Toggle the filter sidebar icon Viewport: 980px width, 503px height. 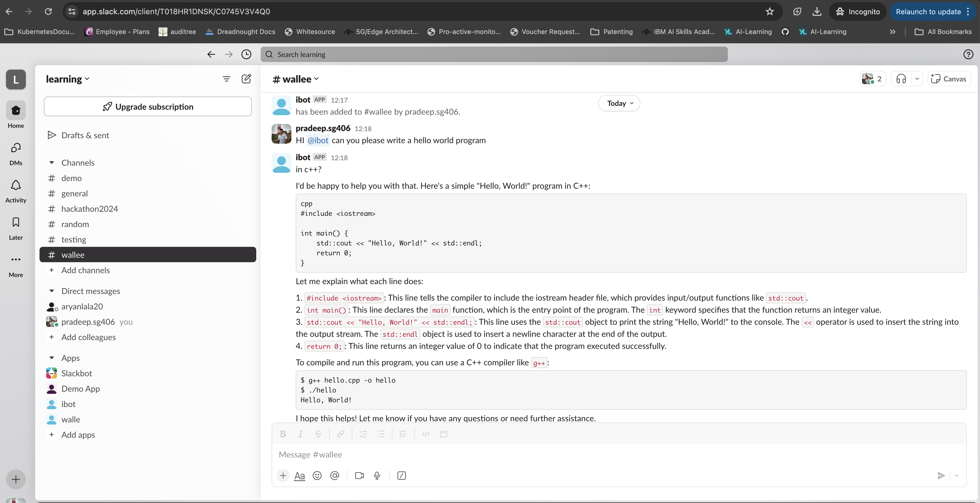(x=226, y=79)
